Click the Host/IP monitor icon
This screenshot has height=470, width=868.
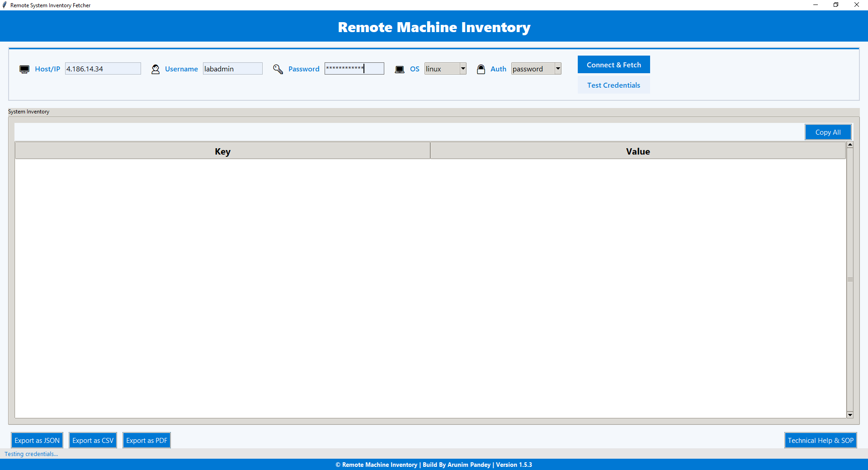[x=24, y=69]
